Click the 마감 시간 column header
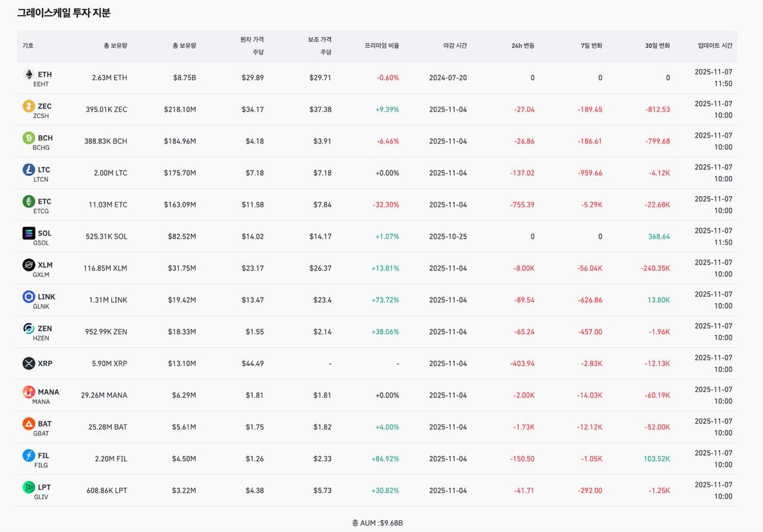Image resolution: width=763 pixels, height=532 pixels. (x=455, y=46)
